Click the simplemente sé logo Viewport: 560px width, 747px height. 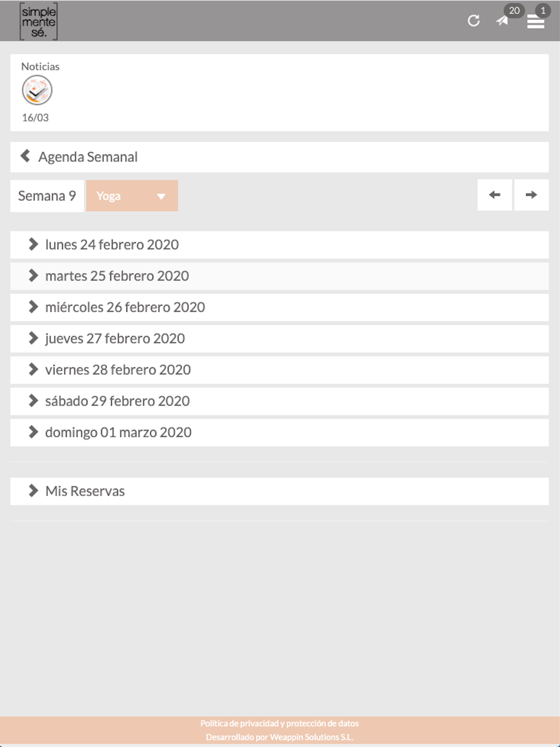[39, 21]
